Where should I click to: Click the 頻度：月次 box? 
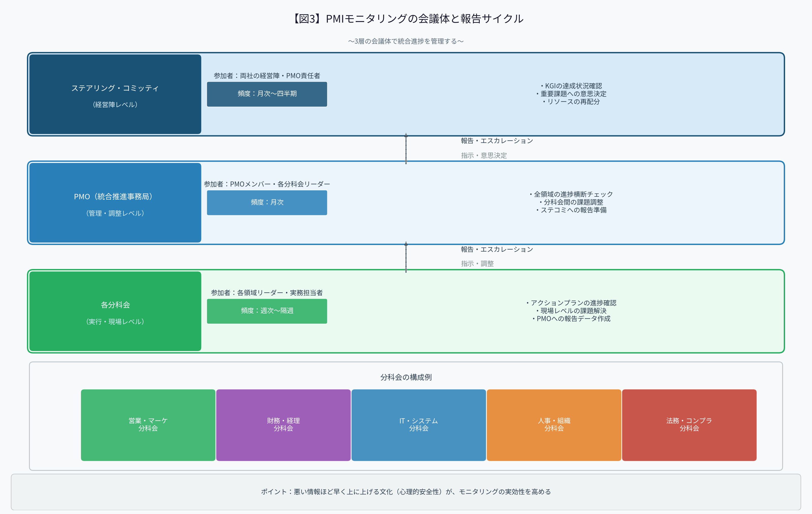[267, 203]
